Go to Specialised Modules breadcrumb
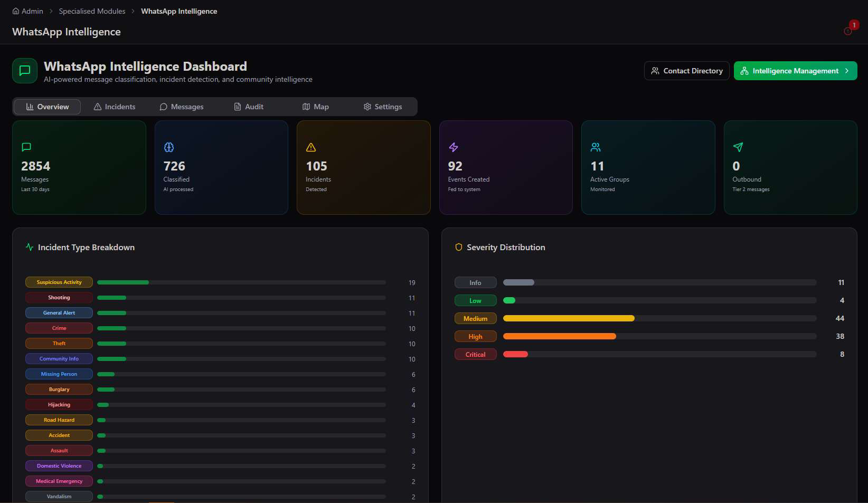 92,11
